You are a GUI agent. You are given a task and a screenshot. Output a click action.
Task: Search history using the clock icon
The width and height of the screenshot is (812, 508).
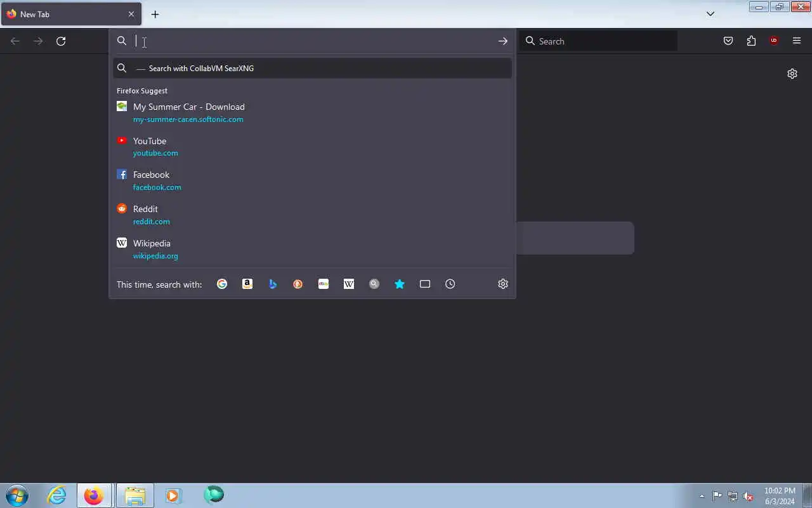(450, 284)
